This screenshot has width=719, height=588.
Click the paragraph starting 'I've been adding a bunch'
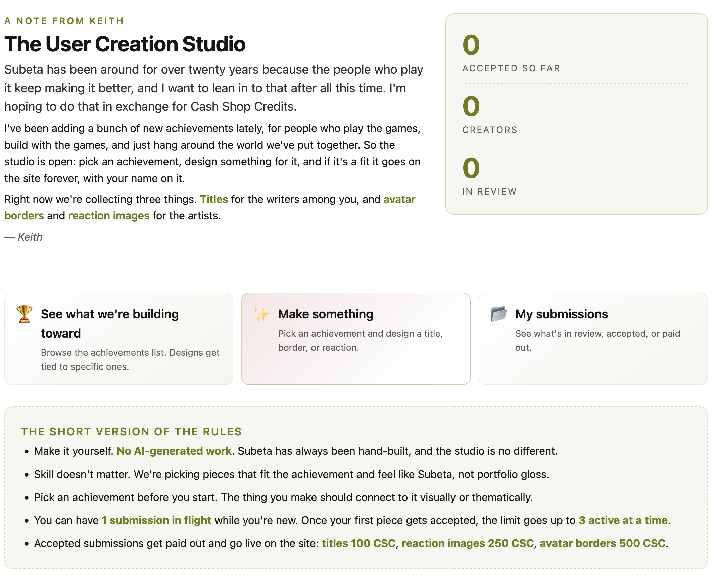pyautogui.click(x=213, y=154)
